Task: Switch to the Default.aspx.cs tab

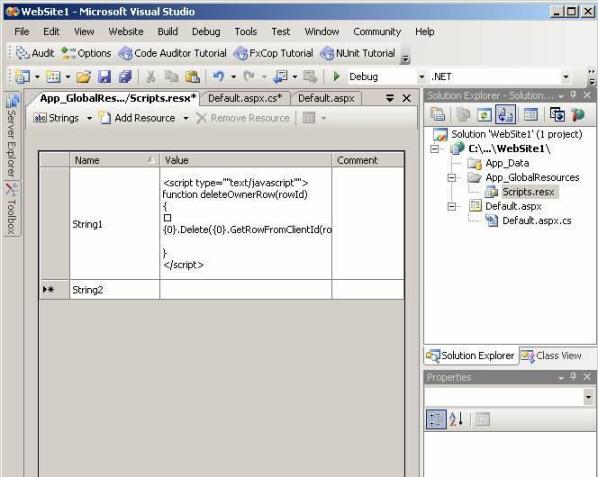Action: coord(245,98)
